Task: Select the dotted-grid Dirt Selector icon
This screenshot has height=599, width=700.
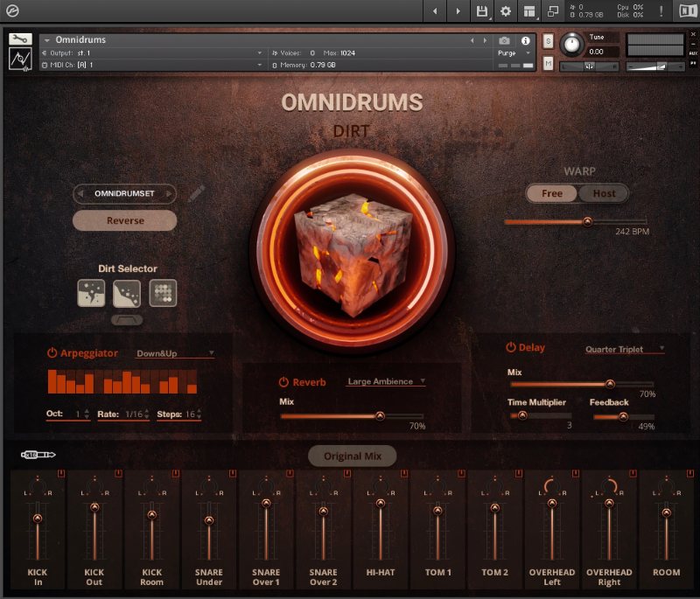Action: point(163,293)
